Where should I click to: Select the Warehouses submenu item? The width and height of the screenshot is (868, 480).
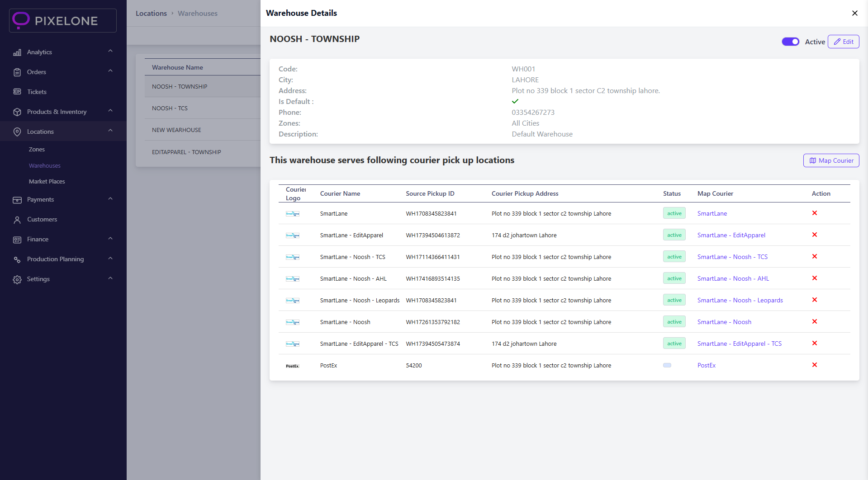[45, 165]
